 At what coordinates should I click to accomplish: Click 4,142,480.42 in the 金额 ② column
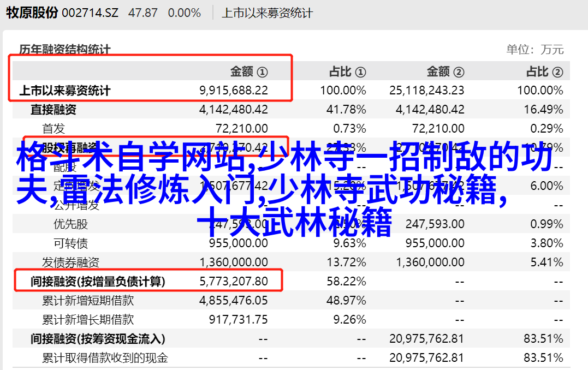pos(430,110)
